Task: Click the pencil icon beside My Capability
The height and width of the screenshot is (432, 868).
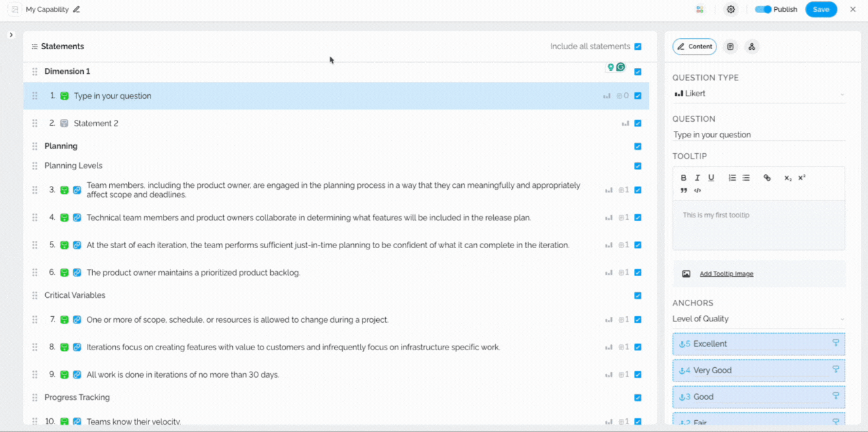Action: click(77, 10)
